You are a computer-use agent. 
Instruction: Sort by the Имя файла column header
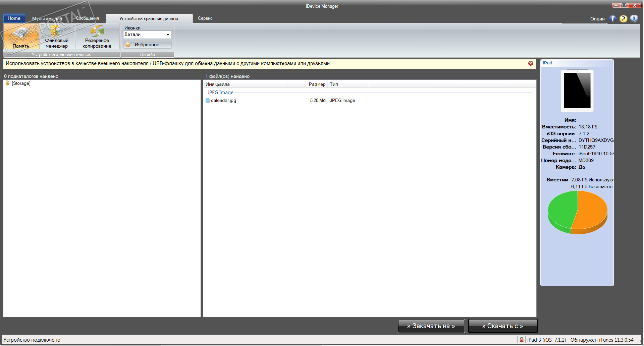(x=246, y=84)
